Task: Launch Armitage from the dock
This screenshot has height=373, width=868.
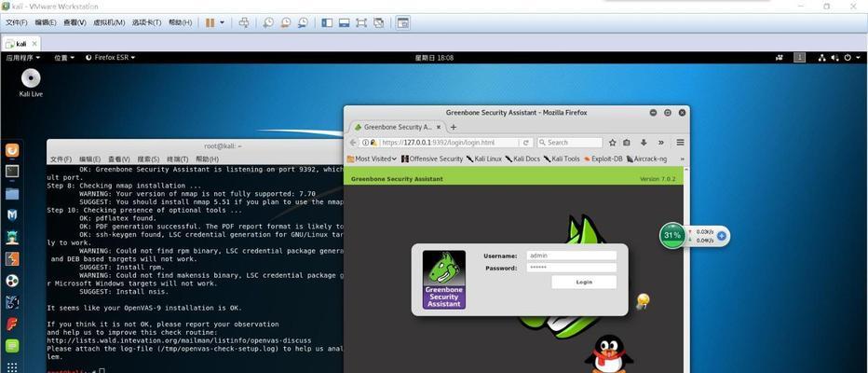Action: 12,237
